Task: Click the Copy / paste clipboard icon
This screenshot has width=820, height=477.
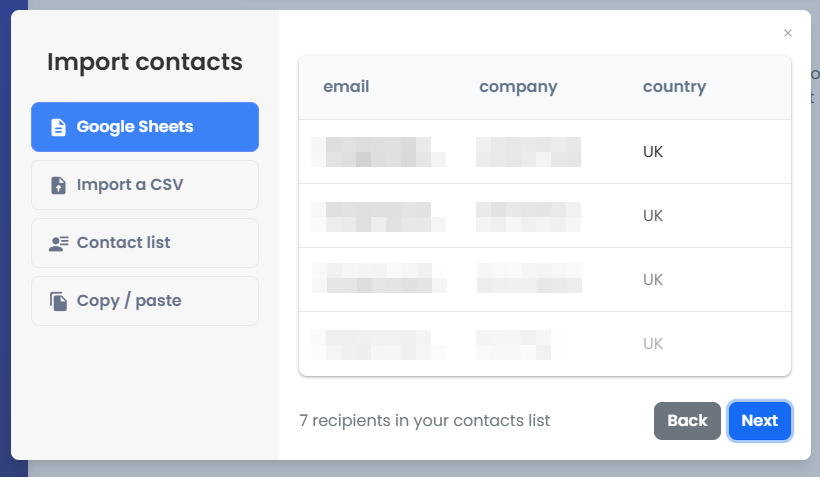Action: [x=58, y=301]
